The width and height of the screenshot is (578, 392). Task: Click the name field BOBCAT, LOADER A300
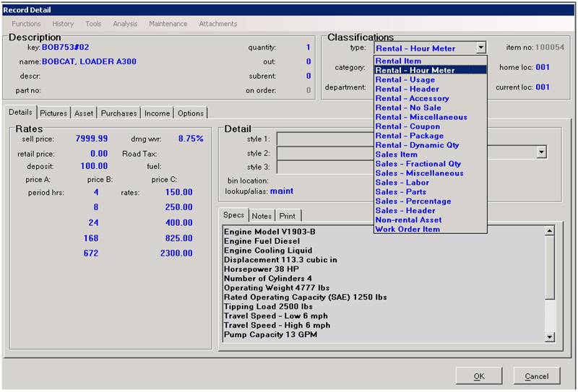coord(89,61)
